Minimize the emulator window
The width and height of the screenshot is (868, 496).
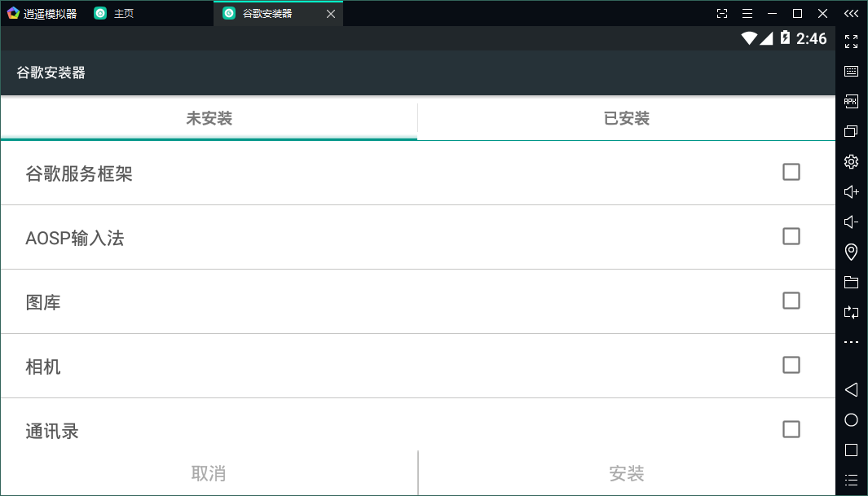(x=772, y=13)
